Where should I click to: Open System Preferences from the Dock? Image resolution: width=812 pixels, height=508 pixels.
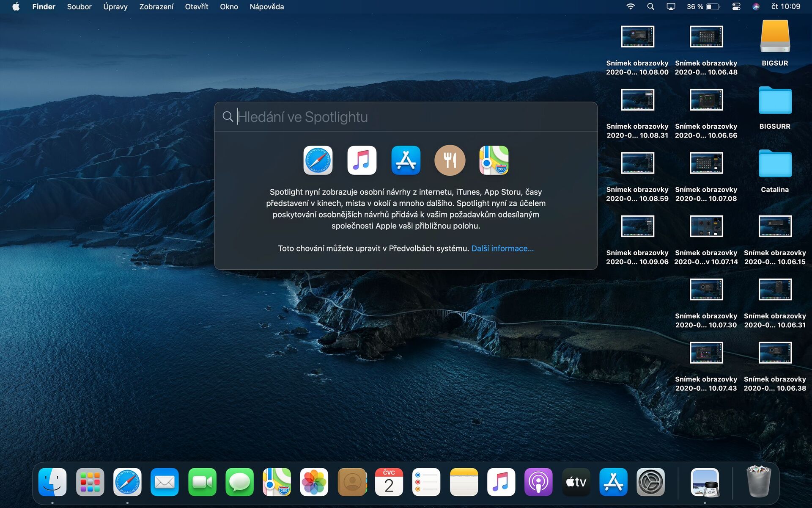click(650, 481)
